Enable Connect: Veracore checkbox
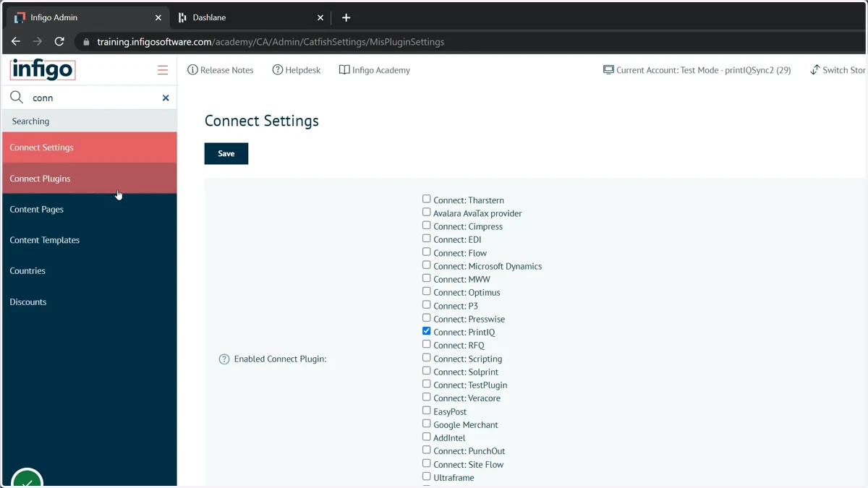The height and width of the screenshot is (488, 868). tap(427, 397)
